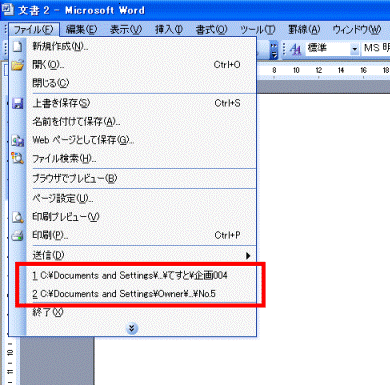
Task: Click the New document icon in File menu
Action: pos(17,46)
